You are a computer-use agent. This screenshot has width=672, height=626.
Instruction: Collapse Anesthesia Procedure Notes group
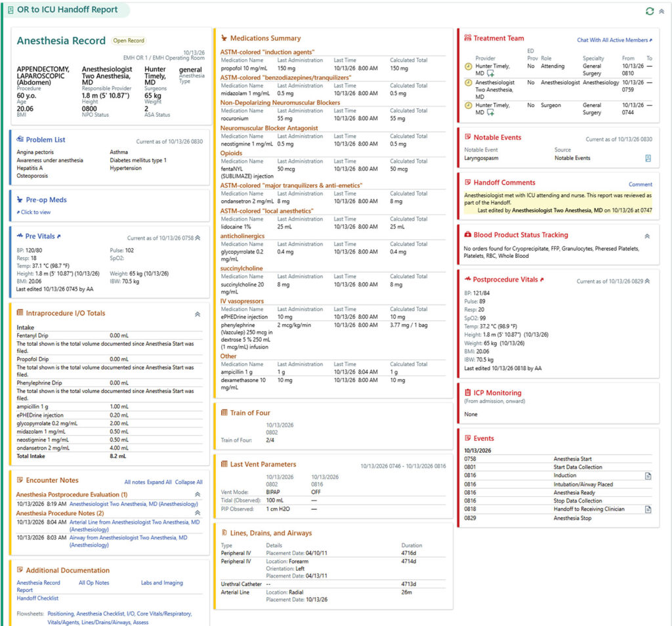tap(198, 513)
